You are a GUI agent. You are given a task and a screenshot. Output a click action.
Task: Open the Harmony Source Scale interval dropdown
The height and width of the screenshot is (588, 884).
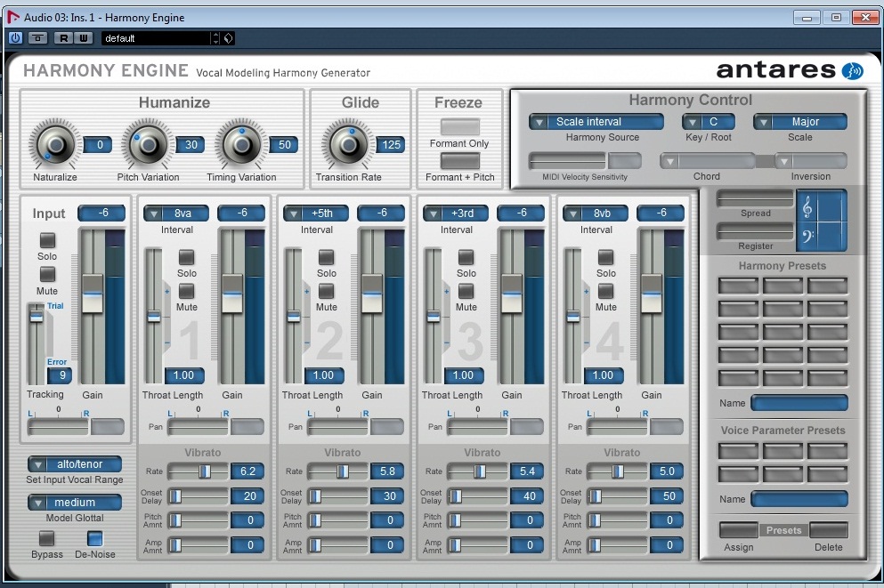click(x=596, y=122)
